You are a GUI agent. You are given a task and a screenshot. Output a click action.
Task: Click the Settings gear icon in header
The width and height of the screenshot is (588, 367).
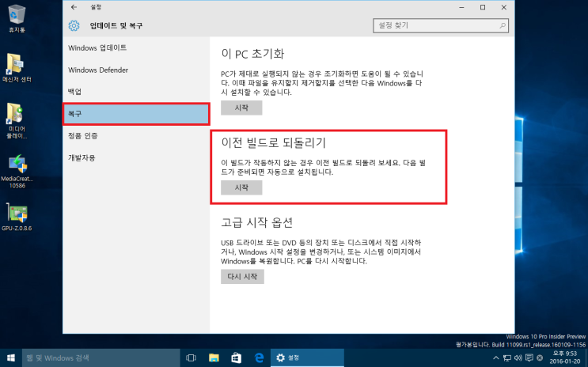click(74, 25)
